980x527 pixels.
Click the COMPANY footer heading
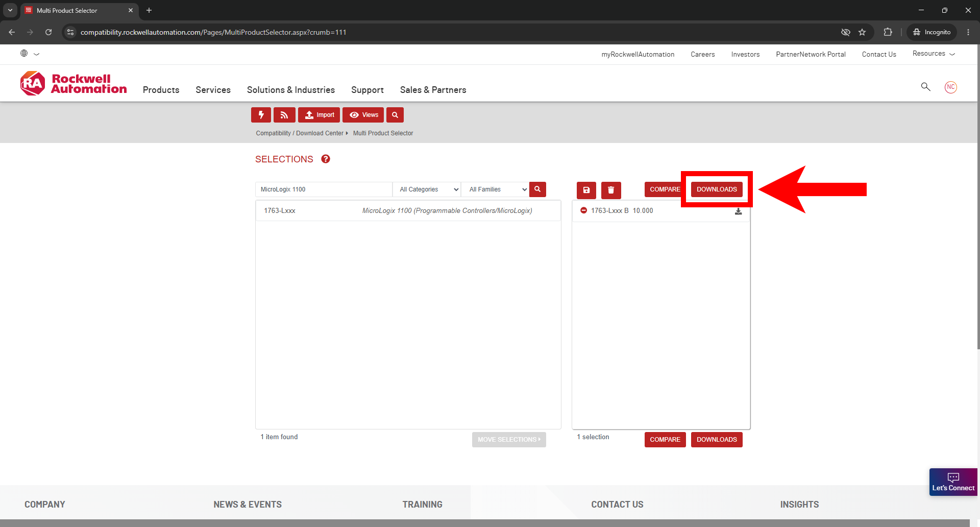[x=45, y=505]
